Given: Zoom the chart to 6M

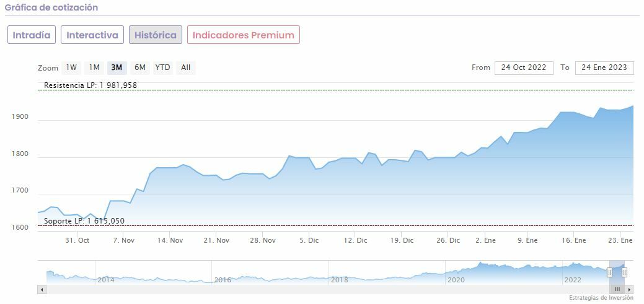Looking at the screenshot, I should pyautogui.click(x=140, y=67).
